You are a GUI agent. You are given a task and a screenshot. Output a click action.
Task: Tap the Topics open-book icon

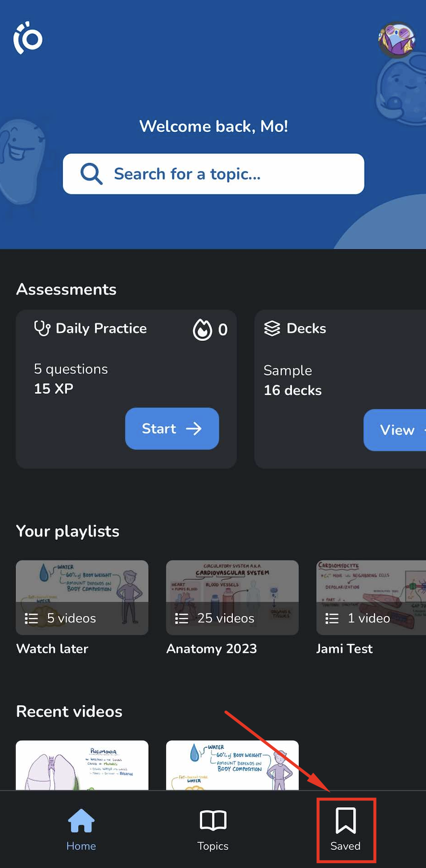(x=213, y=820)
